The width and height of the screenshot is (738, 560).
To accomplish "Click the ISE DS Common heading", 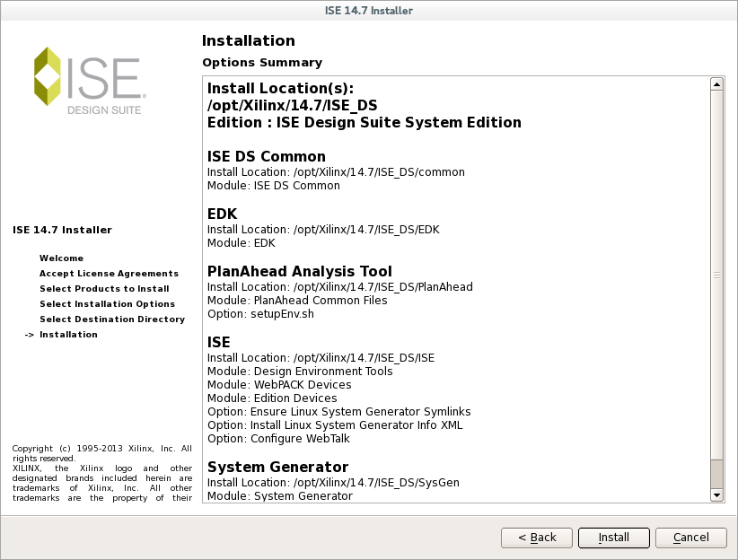I will pos(267,156).
